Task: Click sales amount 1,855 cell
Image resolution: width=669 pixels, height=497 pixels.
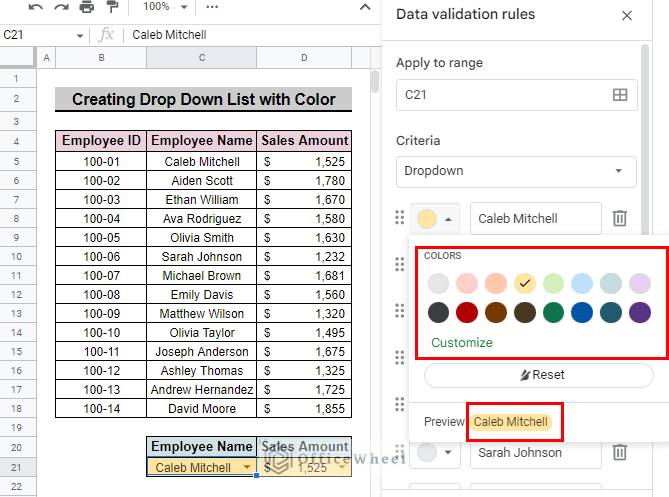Action: point(304,409)
